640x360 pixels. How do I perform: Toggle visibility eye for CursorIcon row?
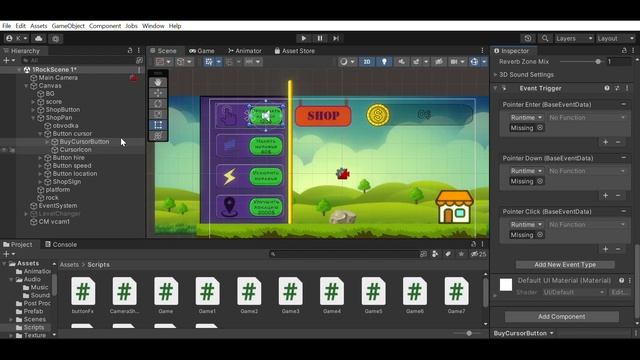4,150
